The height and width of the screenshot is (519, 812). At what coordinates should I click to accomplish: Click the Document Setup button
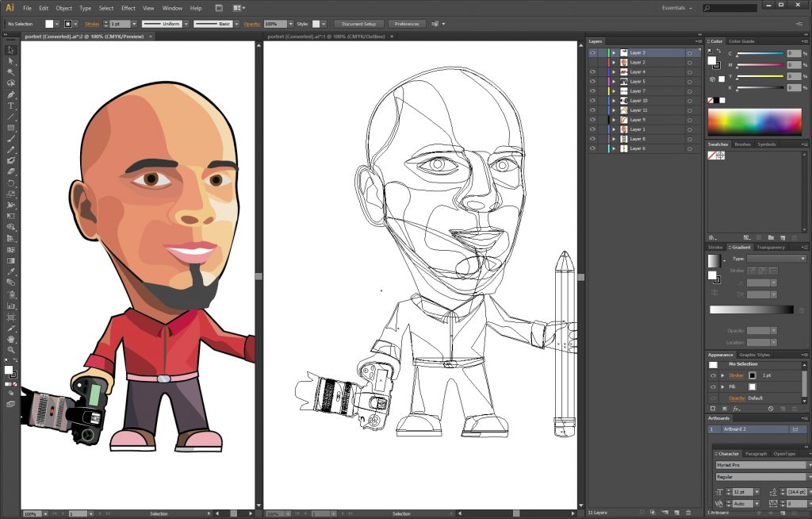tap(358, 24)
